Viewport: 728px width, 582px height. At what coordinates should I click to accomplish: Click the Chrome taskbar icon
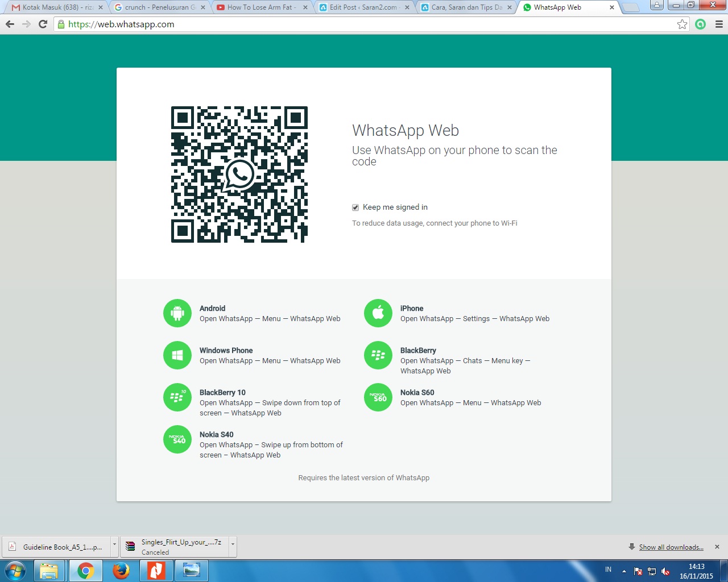(86, 571)
